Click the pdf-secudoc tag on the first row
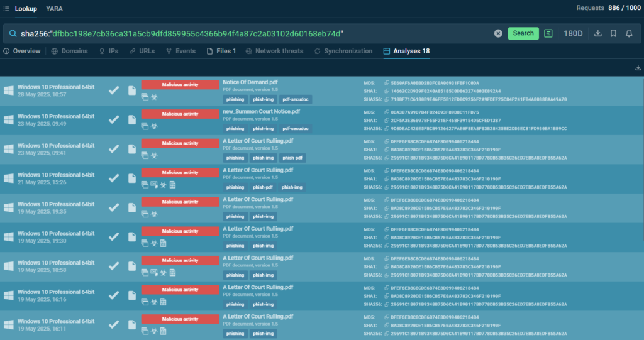This screenshot has width=644, height=340. pyautogui.click(x=296, y=99)
